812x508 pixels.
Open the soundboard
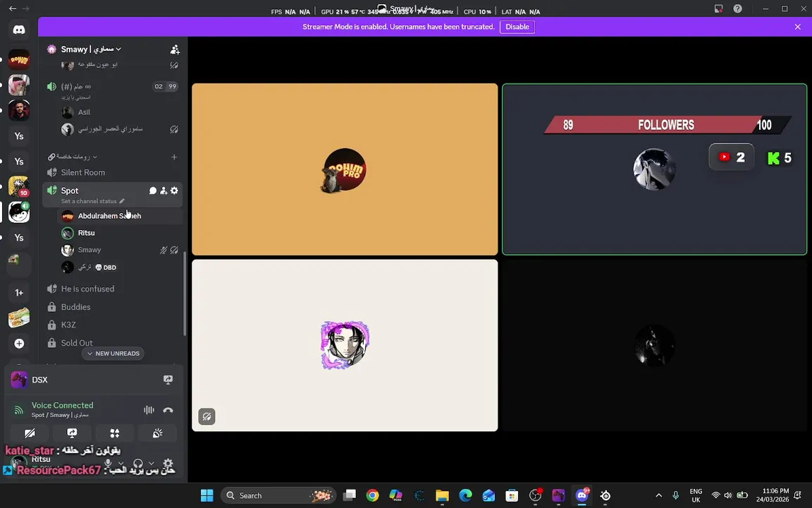(x=157, y=433)
